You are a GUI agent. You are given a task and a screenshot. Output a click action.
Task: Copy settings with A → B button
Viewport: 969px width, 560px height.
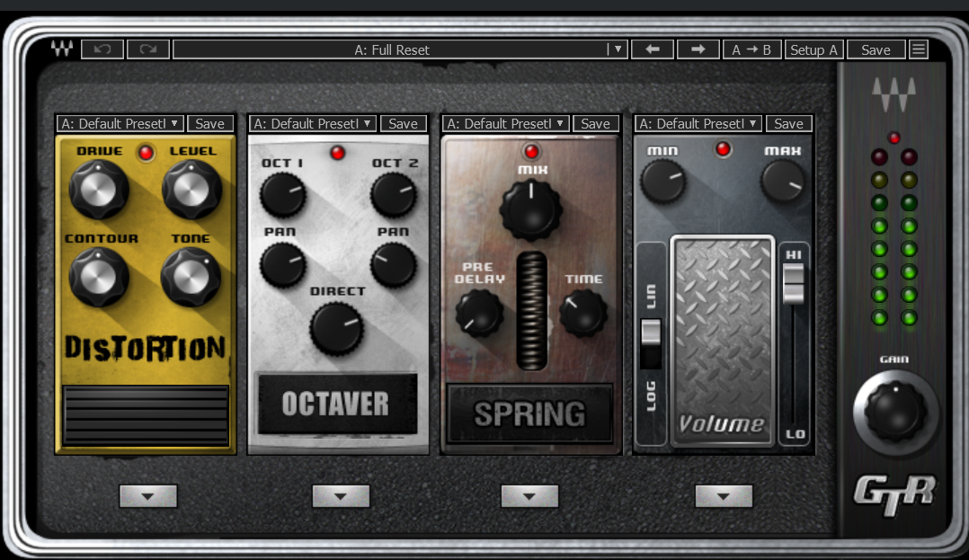(751, 49)
